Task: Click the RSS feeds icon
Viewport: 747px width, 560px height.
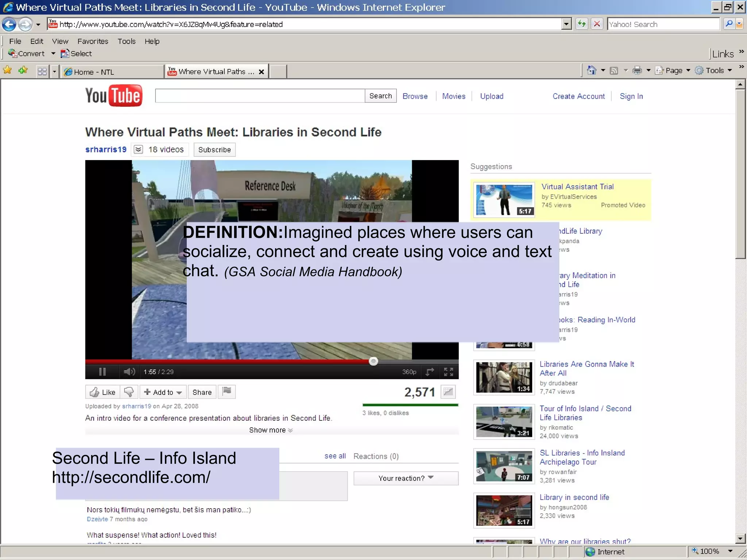Action: click(x=614, y=70)
